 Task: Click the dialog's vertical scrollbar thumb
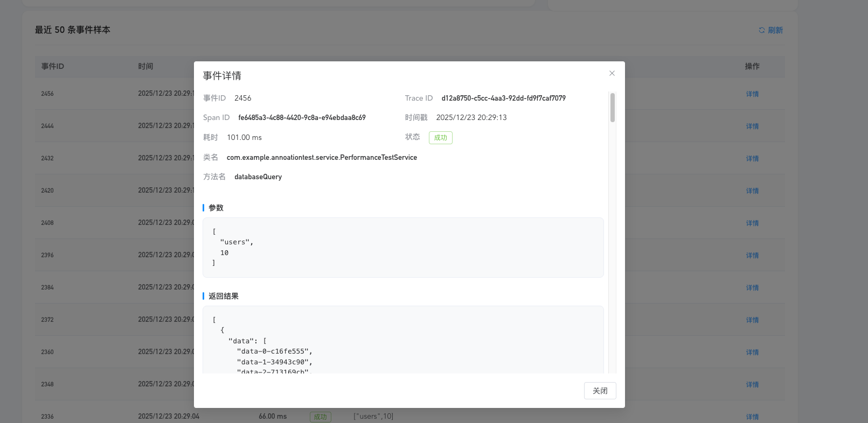coord(613,108)
